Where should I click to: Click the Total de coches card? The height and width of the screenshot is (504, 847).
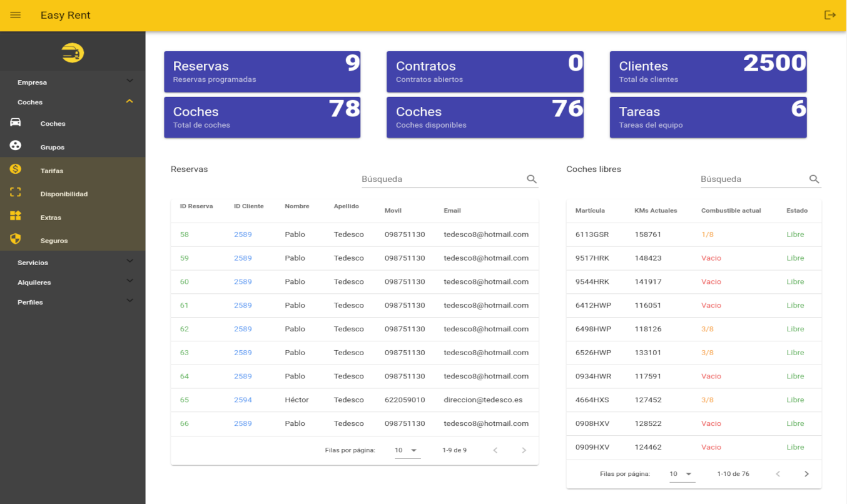point(262,118)
